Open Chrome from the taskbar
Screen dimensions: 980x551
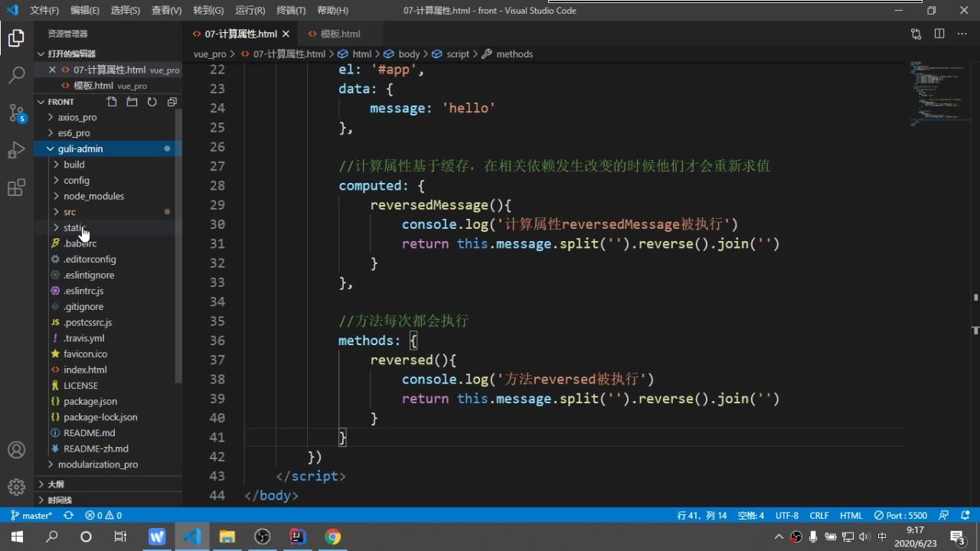tap(332, 536)
